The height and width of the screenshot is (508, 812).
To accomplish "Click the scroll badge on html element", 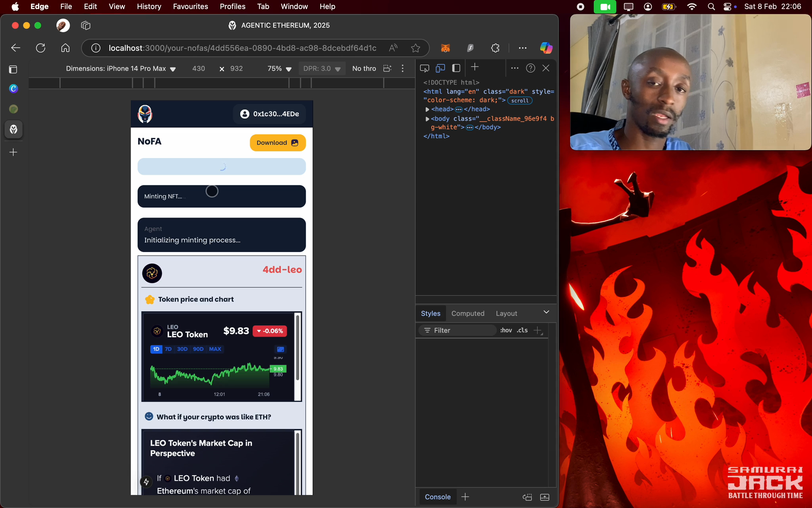I will click(520, 101).
